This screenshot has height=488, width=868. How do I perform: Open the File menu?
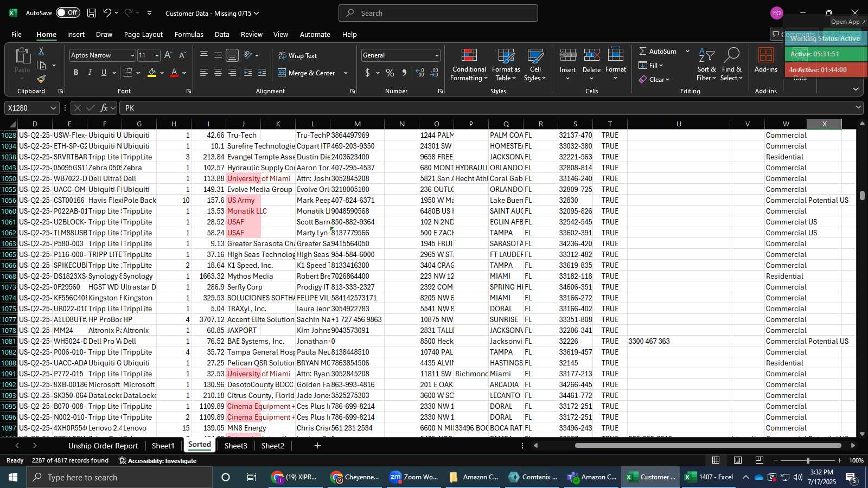click(x=17, y=34)
